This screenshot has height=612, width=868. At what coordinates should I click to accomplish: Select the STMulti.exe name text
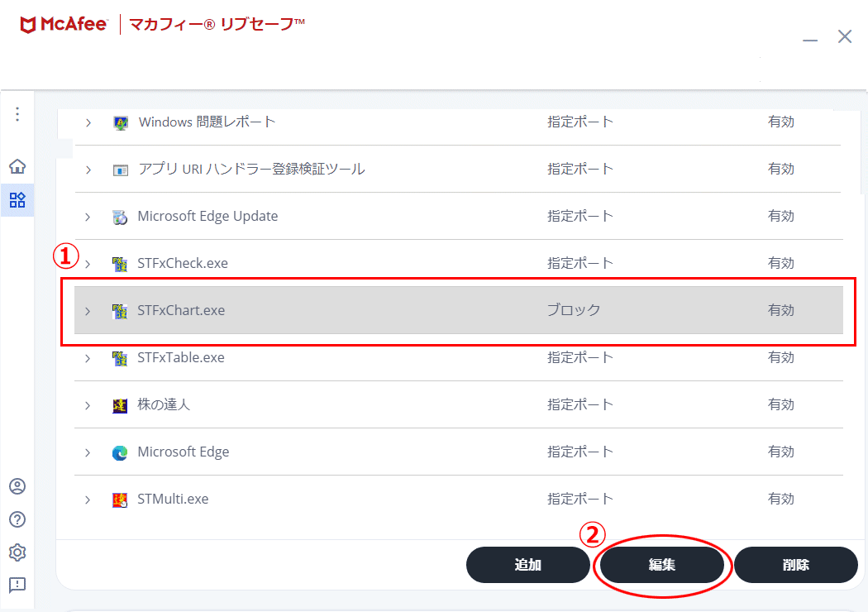(x=174, y=499)
